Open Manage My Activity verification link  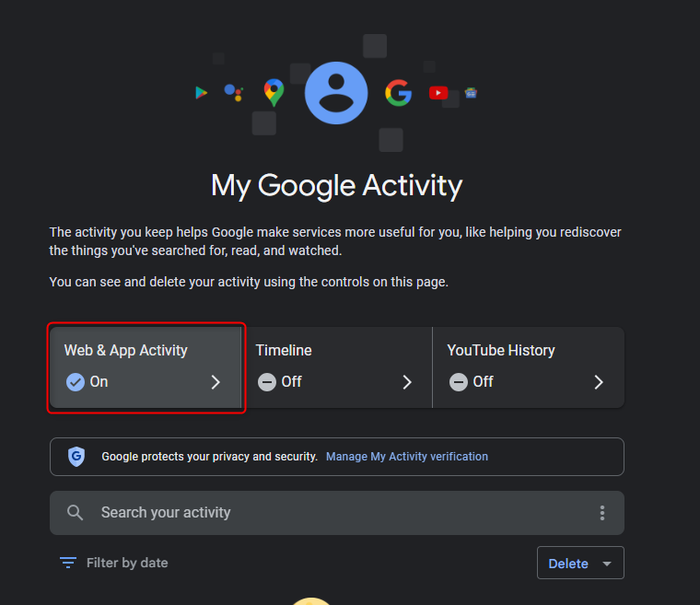coord(407,457)
